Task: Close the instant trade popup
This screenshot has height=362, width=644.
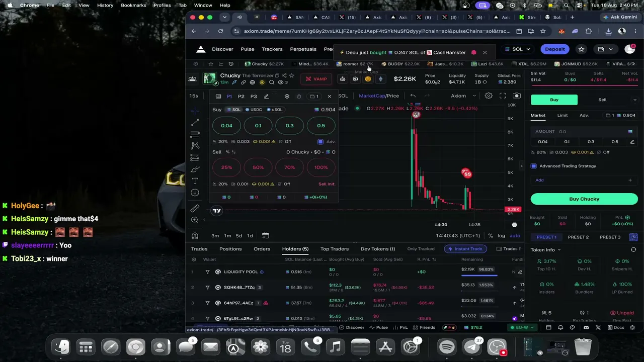Action: click(x=330, y=96)
